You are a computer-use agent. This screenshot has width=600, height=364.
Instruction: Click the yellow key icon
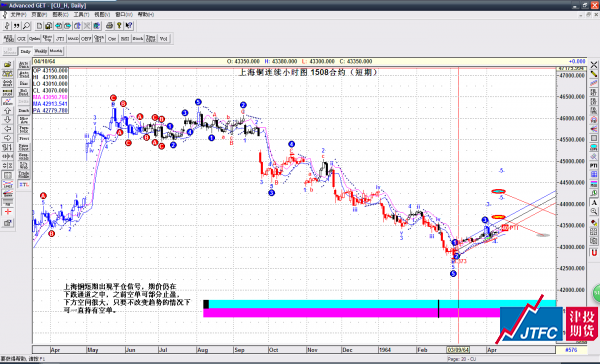point(119,26)
